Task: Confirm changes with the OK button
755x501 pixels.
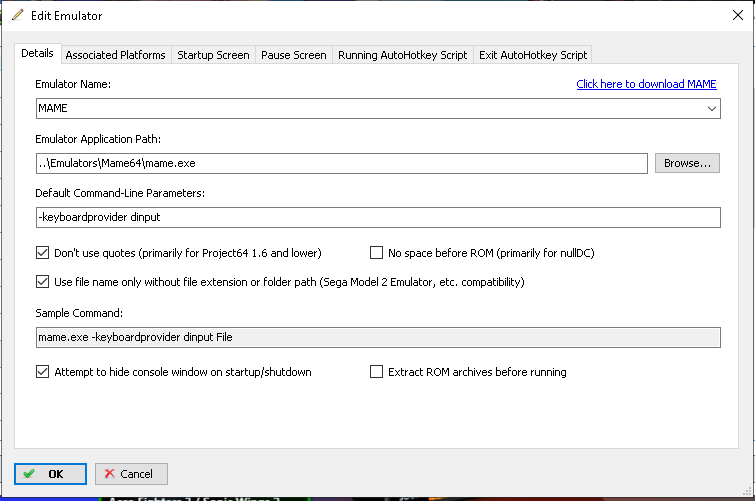Action: click(51, 474)
